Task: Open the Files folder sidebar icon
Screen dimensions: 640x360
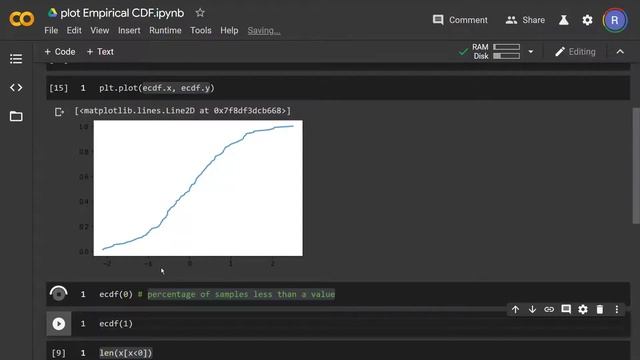Action: [16, 116]
